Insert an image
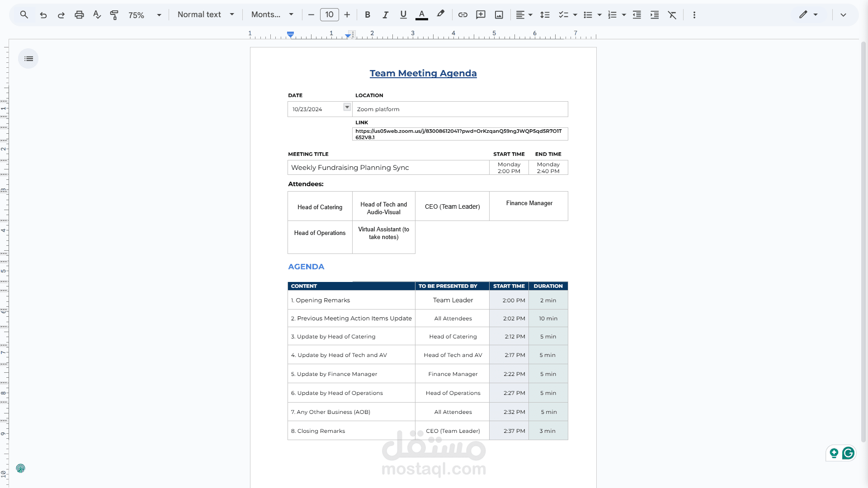Image resolution: width=868 pixels, height=488 pixels. tap(499, 14)
